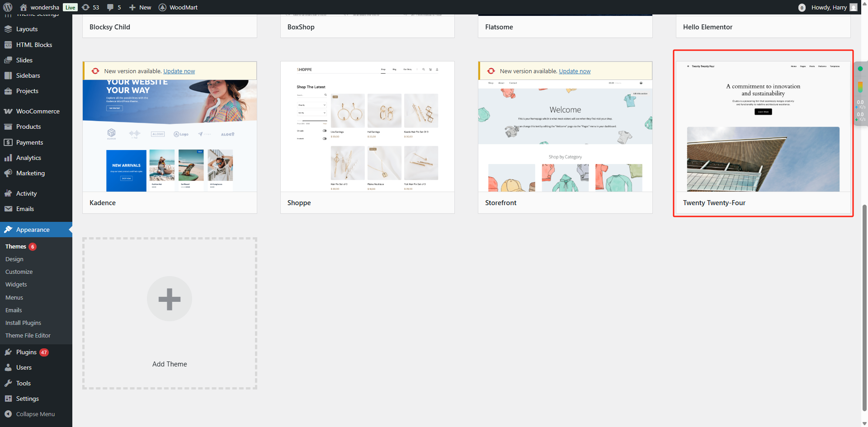Open Install Plugins under Appearance
Screen dimensions: 868x427
tap(23, 323)
